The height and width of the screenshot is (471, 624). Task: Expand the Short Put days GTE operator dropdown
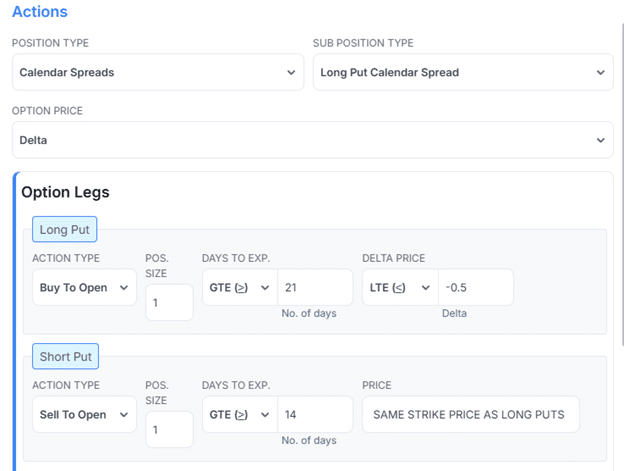pos(239,414)
